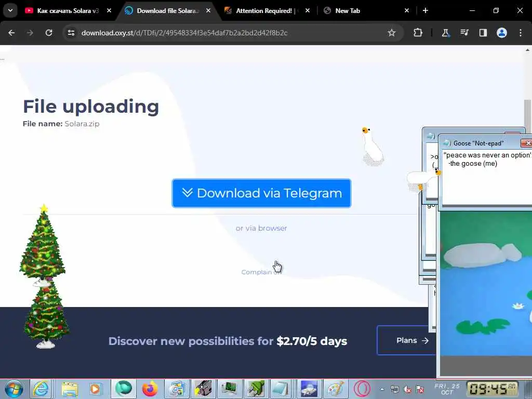This screenshot has height=399, width=532.
Task: Open File Explorer folder icon in taskbar
Action: 70,389
